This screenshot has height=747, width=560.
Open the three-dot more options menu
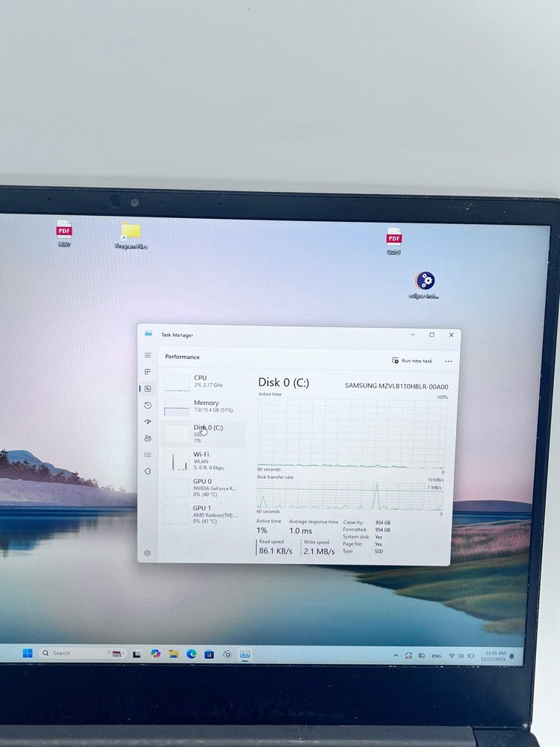[x=448, y=361]
